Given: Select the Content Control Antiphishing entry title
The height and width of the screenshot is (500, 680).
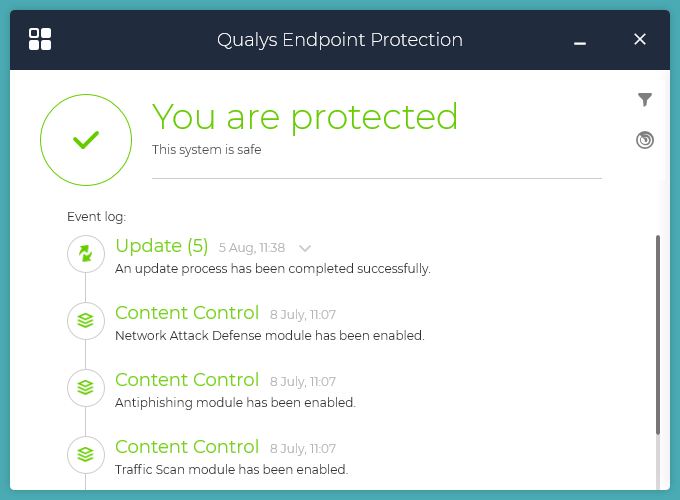Looking at the screenshot, I should click(187, 380).
